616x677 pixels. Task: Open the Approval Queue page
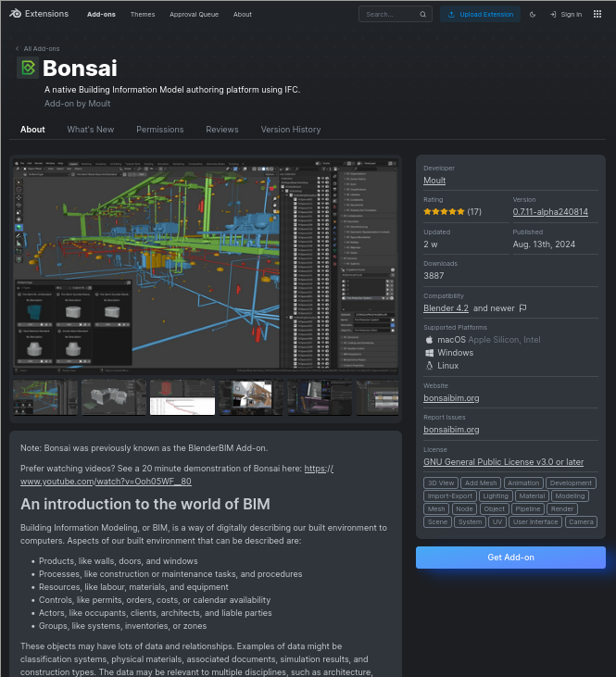[194, 14]
